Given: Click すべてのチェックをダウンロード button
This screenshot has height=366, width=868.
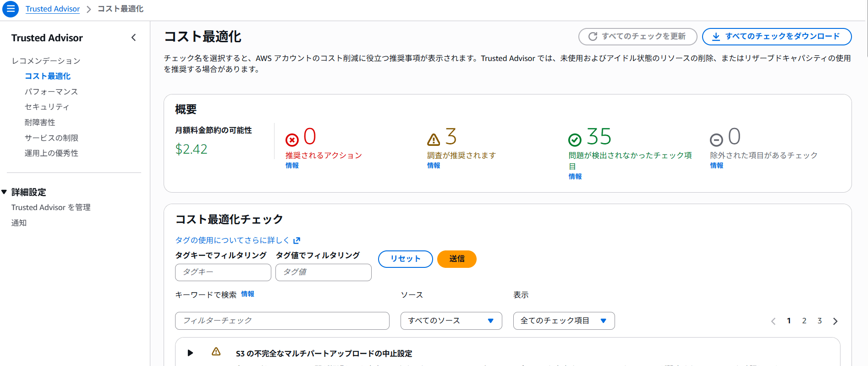Looking at the screenshot, I should point(777,36).
